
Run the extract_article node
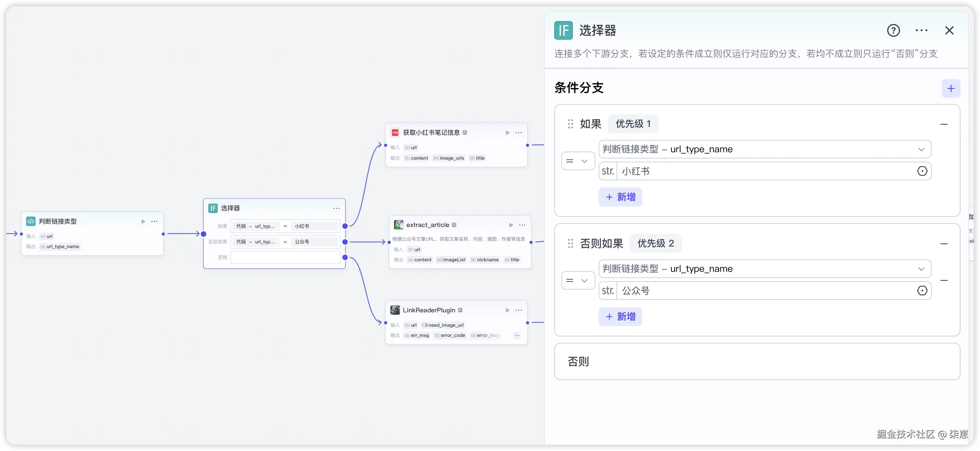(x=511, y=225)
